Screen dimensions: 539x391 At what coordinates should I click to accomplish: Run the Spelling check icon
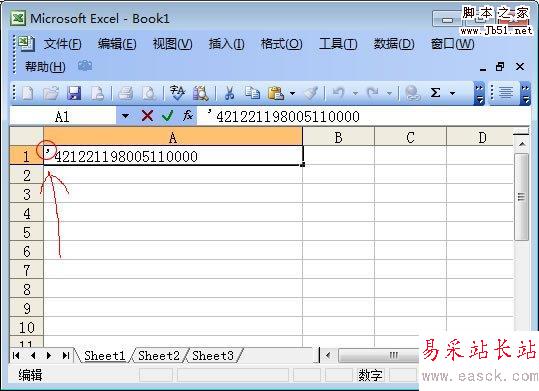pos(177,93)
